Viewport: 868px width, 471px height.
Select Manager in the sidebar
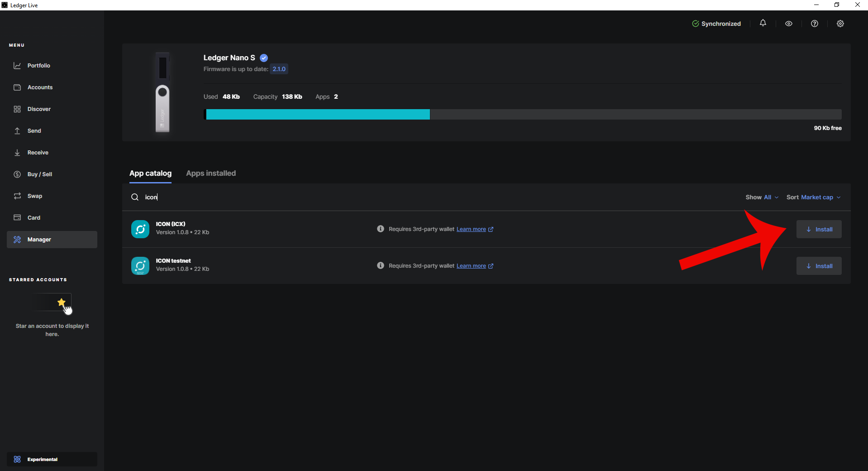(x=52, y=240)
